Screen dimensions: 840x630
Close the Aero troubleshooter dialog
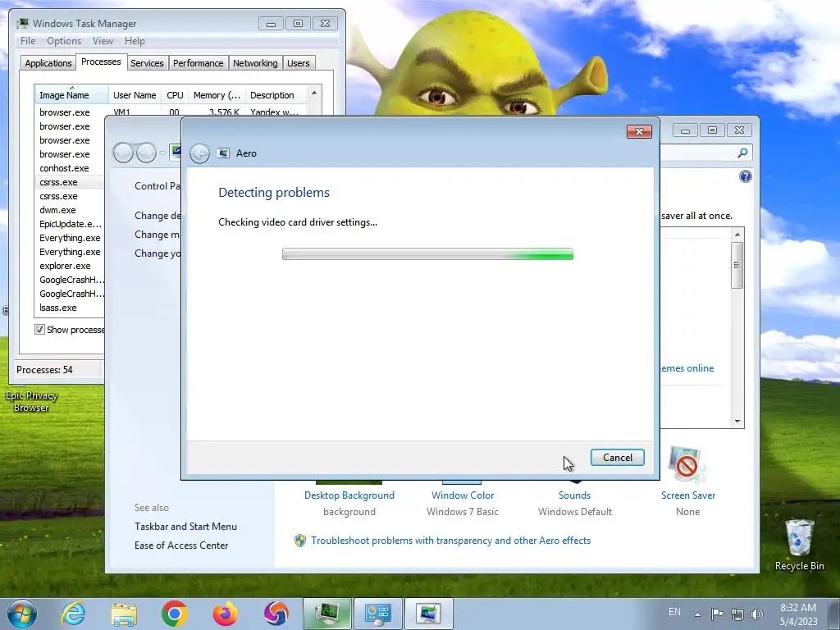[639, 132]
